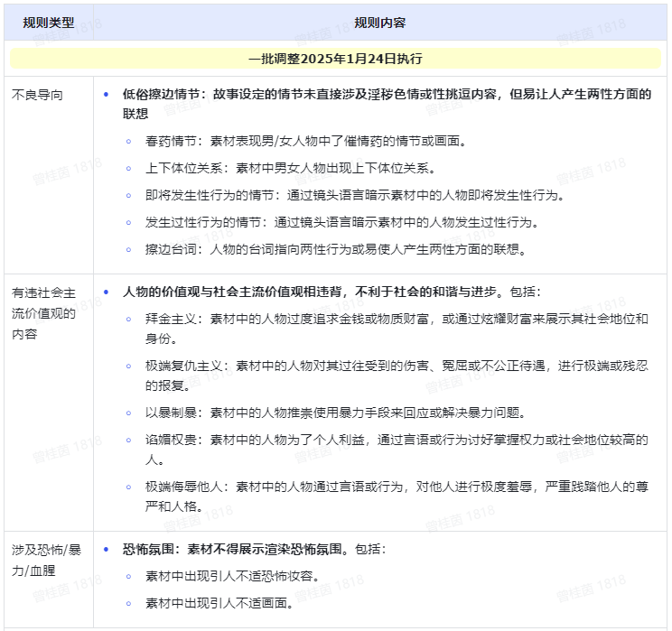Click the 人物的价值观与社会主流价值观相违背 heading
The width and height of the screenshot is (672, 631).
point(331,292)
